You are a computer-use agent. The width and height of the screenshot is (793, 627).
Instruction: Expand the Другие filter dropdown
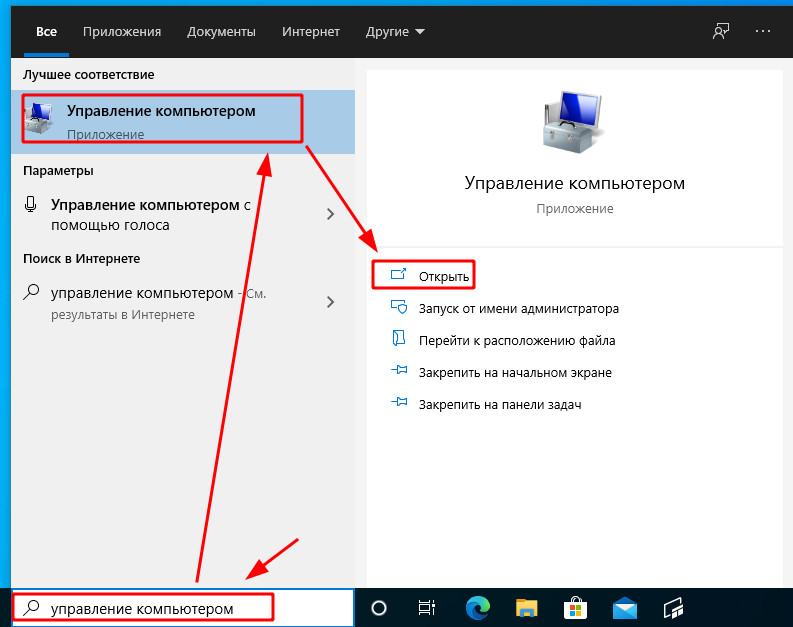point(396,31)
